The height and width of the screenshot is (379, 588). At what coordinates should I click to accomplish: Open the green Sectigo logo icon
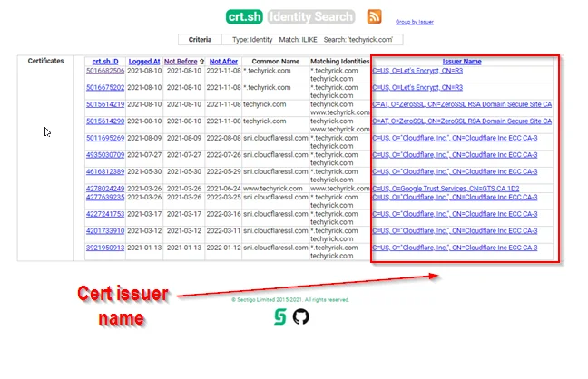point(280,316)
